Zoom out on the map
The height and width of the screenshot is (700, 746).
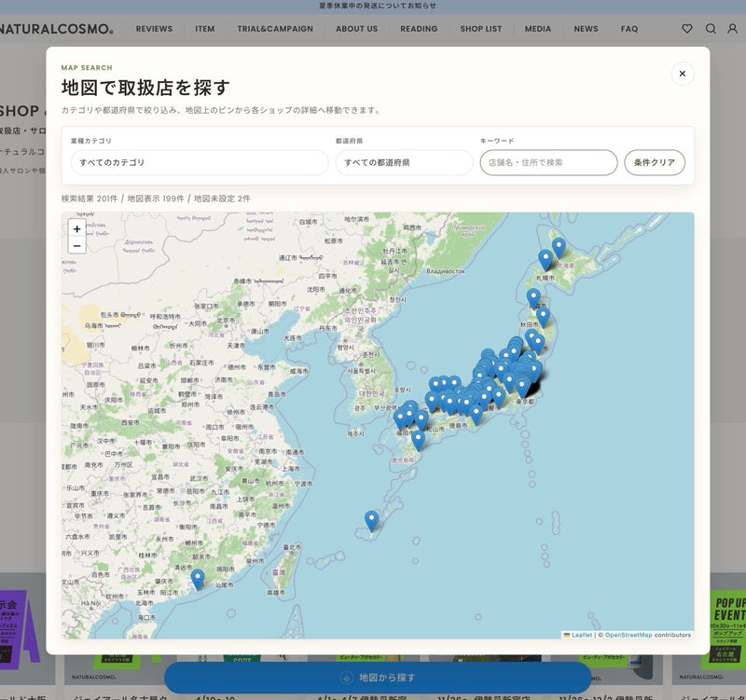point(76,246)
